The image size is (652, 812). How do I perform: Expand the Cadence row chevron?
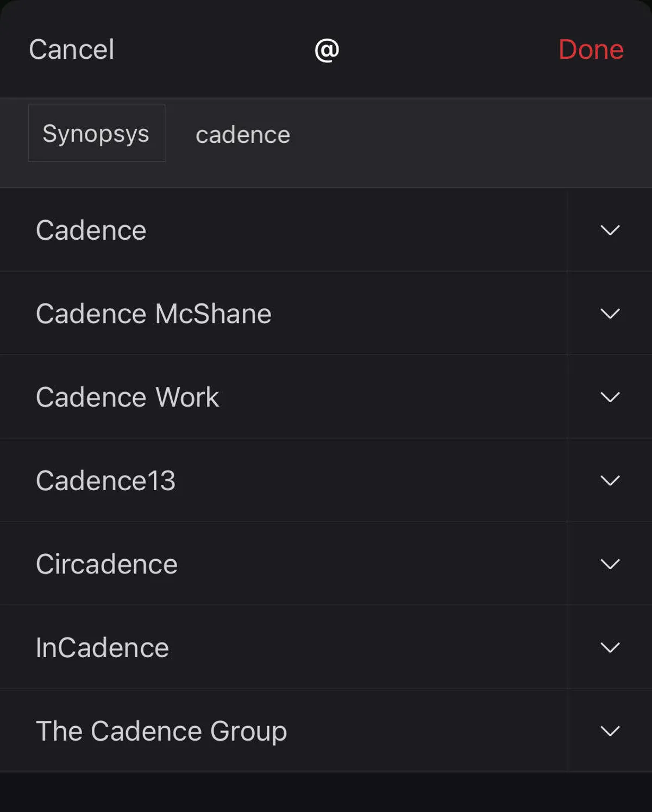click(x=610, y=230)
